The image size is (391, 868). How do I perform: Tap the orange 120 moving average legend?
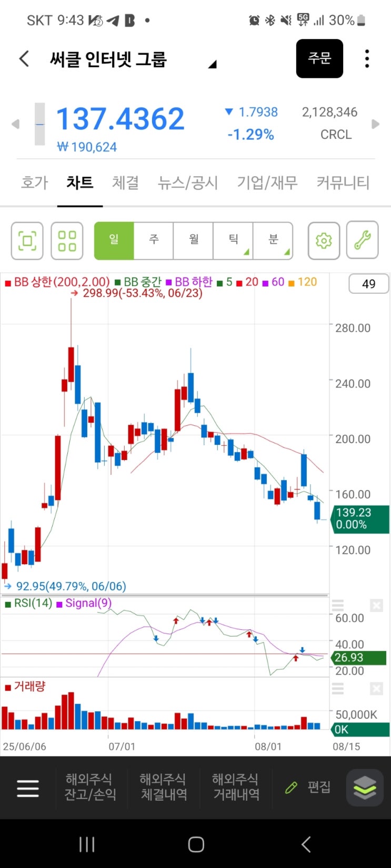(x=303, y=282)
